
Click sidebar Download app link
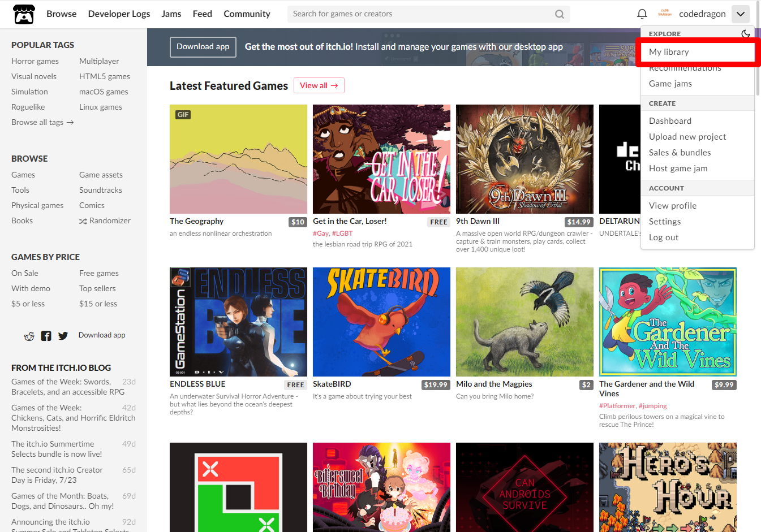tap(102, 335)
